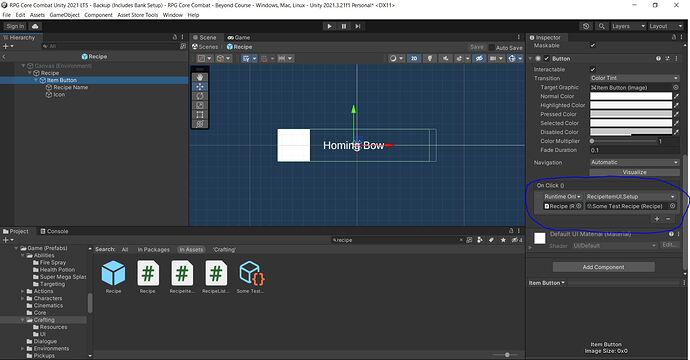Click the Step frame button
The height and width of the screenshot is (360, 690).
click(x=358, y=26)
